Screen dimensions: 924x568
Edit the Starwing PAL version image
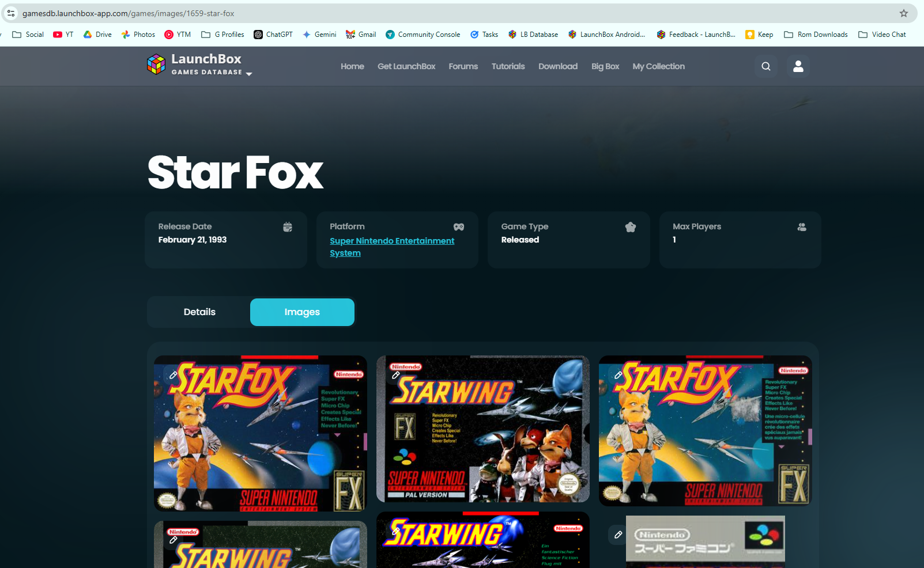pos(395,375)
